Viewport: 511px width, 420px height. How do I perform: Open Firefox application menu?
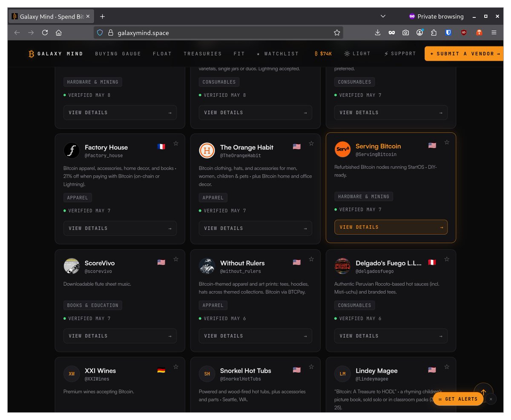coord(494,32)
